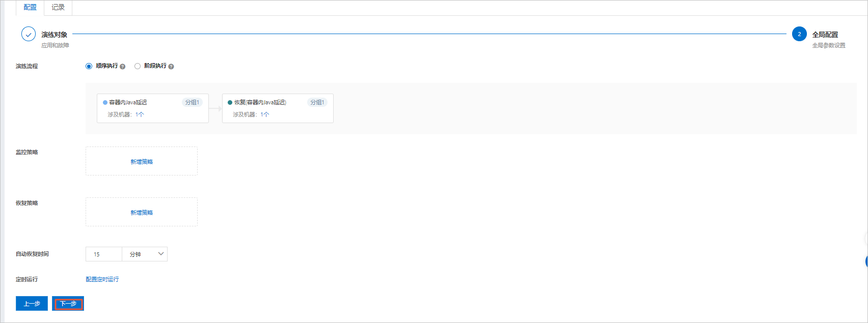Image resolution: width=868 pixels, height=323 pixels.
Task: Click the 下一步 button
Action: [68, 304]
